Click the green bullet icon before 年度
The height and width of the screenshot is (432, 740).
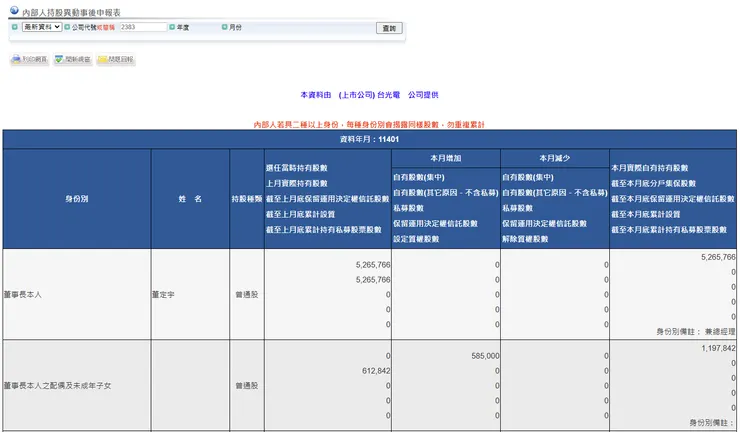[x=172, y=27]
